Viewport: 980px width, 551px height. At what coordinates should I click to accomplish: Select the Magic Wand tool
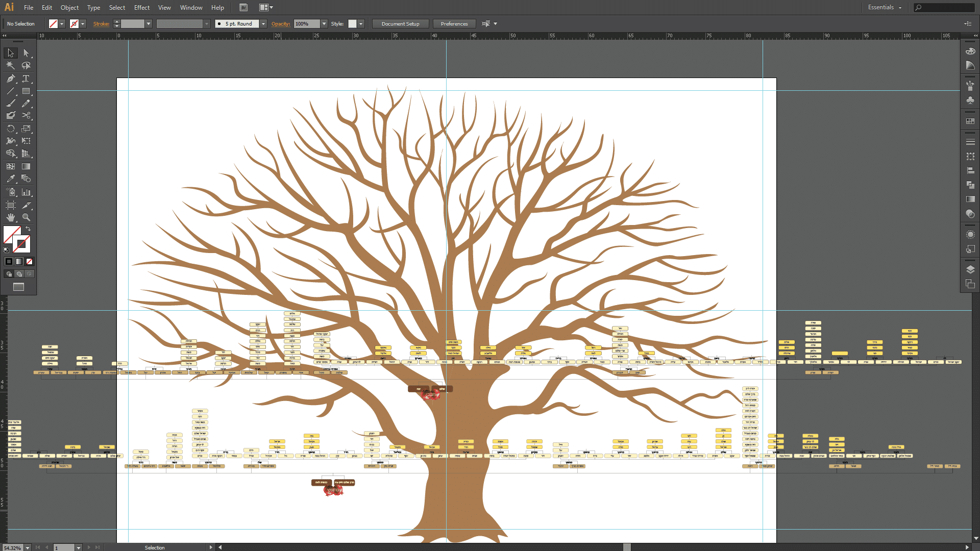[11, 65]
